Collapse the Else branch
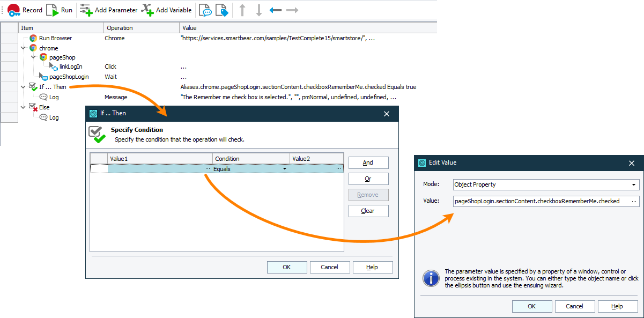644x318 pixels. [23, 107]
